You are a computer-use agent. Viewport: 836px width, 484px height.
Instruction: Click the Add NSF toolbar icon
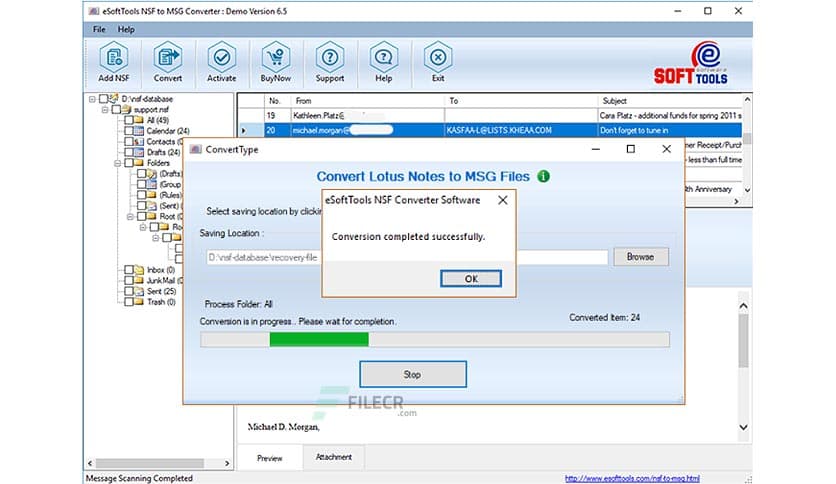point(114,62)
